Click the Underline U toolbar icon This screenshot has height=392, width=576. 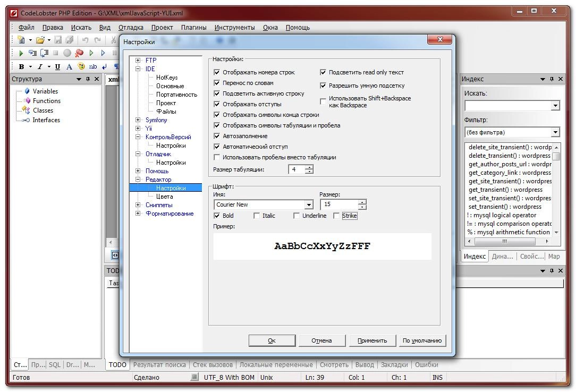[x=58, y=67]
